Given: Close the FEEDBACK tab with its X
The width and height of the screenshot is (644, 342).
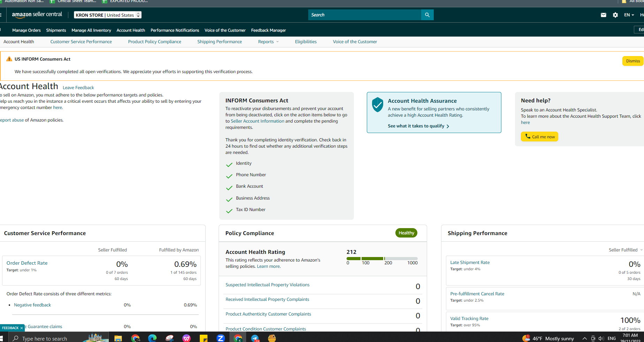Looking at the screenshot, I should click(x=22, y=328).
